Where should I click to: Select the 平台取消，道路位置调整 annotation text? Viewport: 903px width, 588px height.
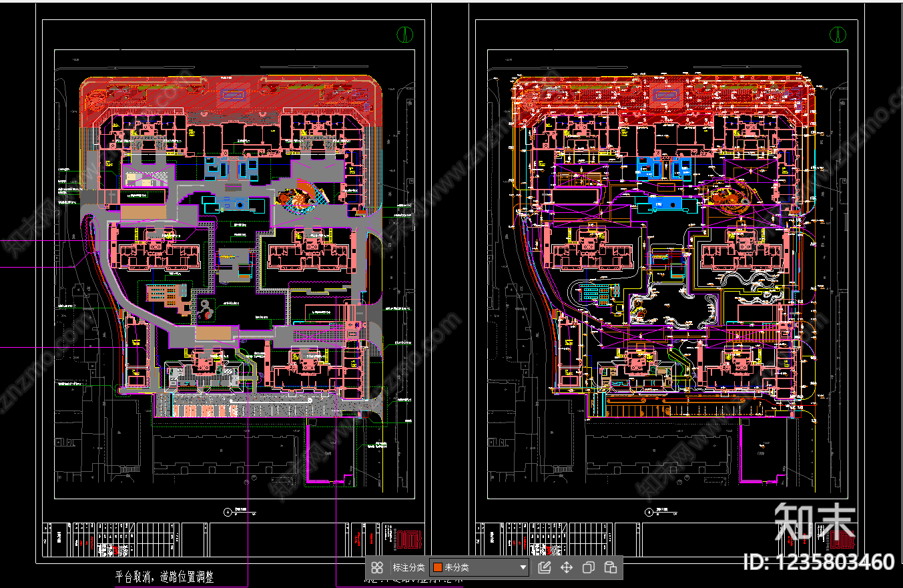click(165, 577)
